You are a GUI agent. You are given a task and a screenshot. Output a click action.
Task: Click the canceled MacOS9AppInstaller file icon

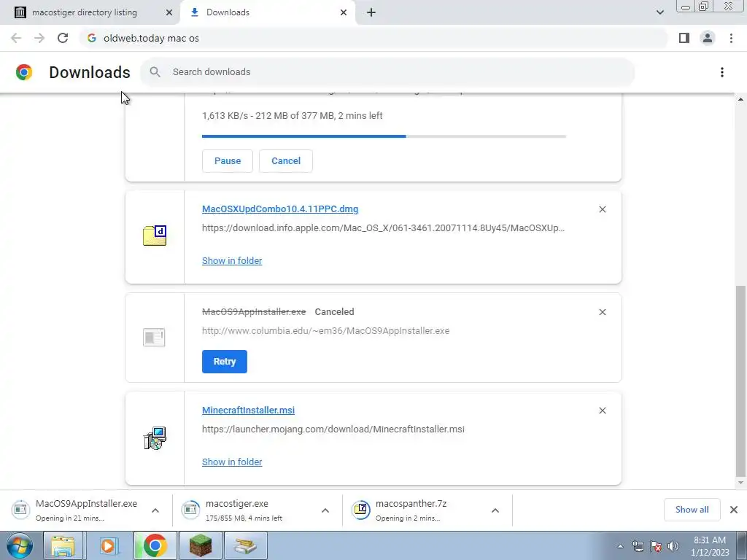(154, 337)
